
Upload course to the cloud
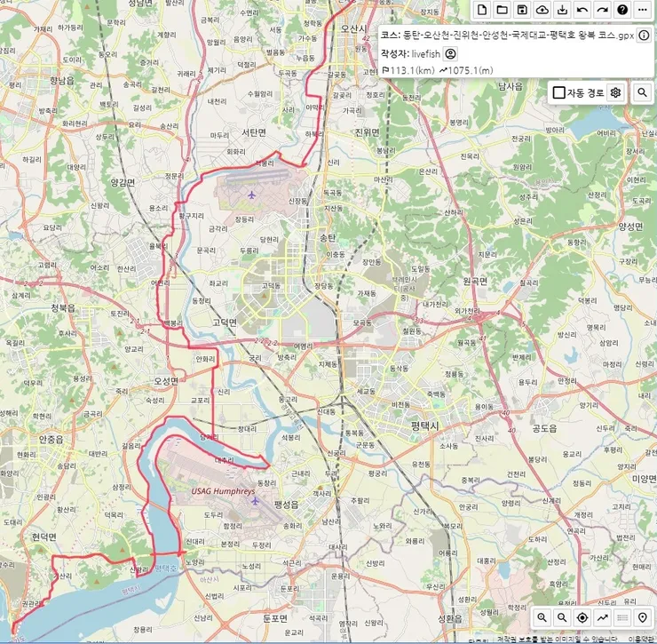click(542, 10)
